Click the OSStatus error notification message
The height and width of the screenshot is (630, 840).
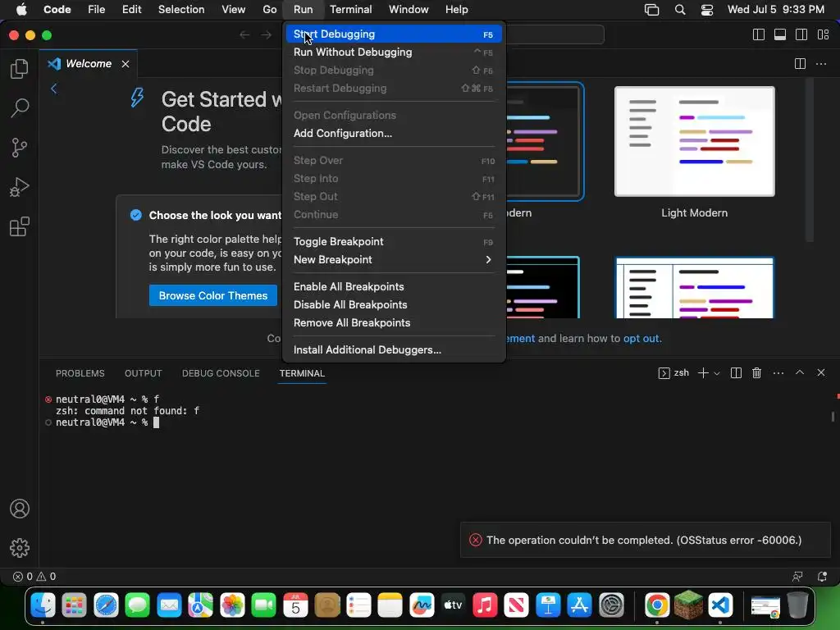tap(644, 540)
